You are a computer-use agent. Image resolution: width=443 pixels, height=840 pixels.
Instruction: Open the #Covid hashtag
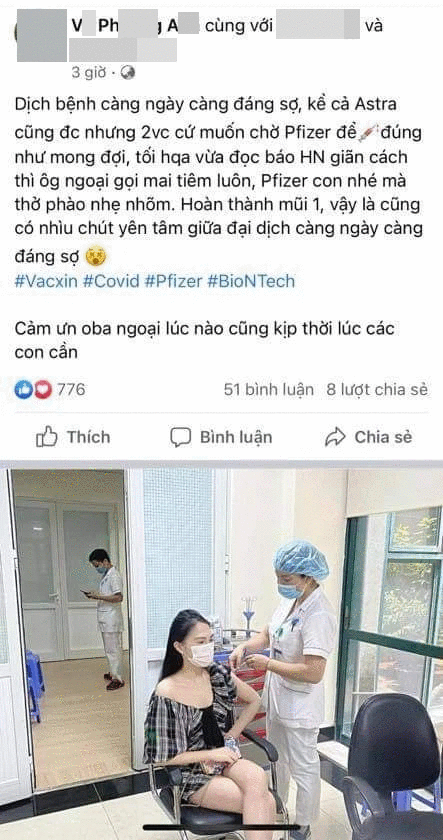pos(111,281)
